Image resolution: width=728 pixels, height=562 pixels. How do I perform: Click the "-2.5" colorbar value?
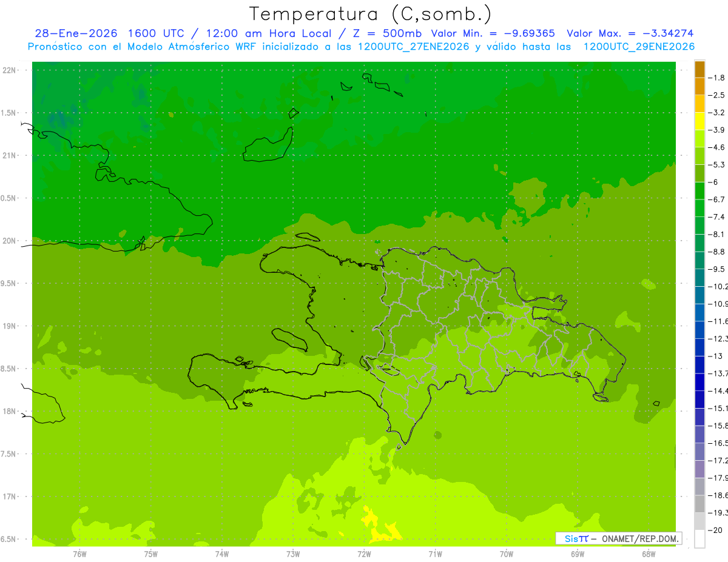718,95
